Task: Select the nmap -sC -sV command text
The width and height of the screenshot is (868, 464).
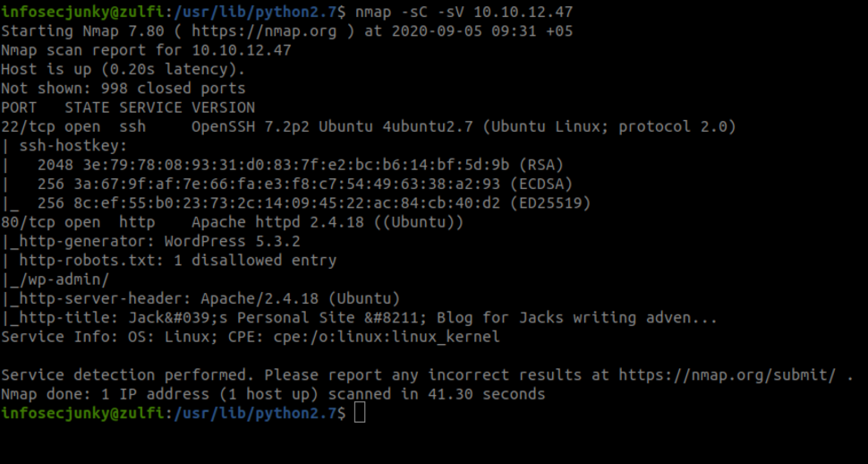Action: [410, 12]
